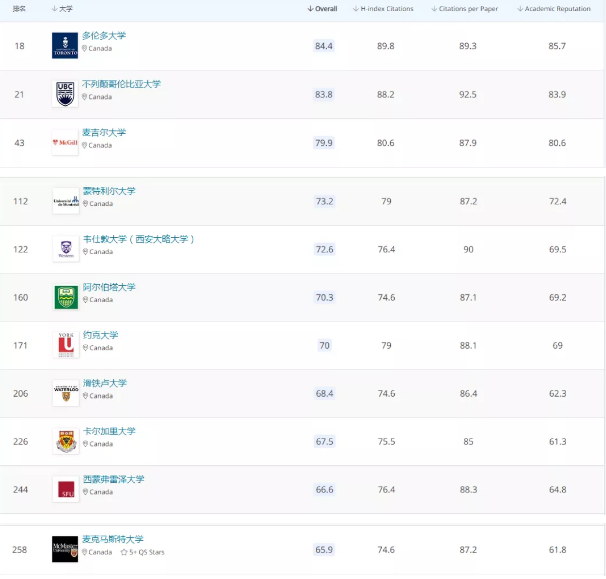The image size is (606, 579).
Task: Select overall score 73.2
Action: [x=324, y=201]
